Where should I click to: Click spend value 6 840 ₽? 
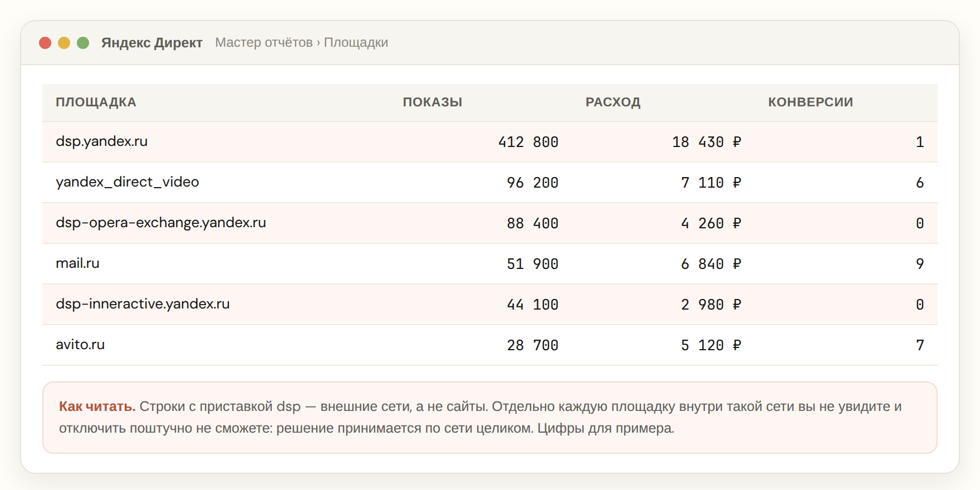(x=711, y=264)
